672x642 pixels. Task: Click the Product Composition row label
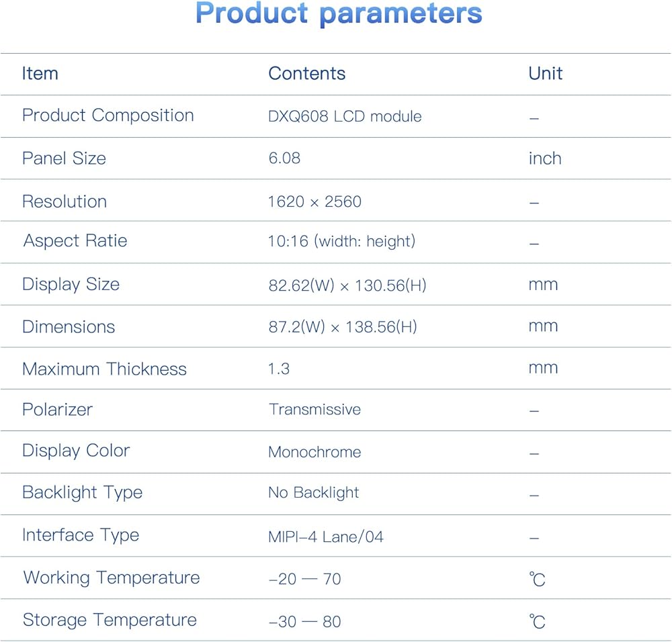(x=108, y=116)
